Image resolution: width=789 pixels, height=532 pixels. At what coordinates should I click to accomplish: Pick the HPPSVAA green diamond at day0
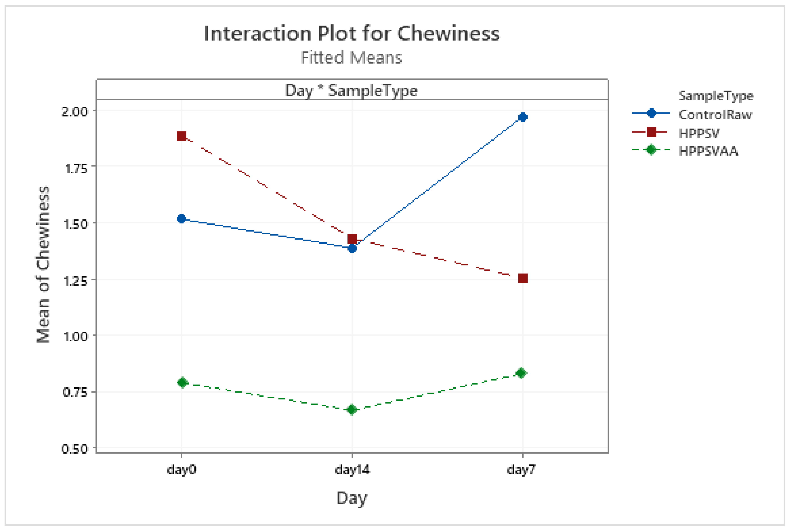[182, 382]
